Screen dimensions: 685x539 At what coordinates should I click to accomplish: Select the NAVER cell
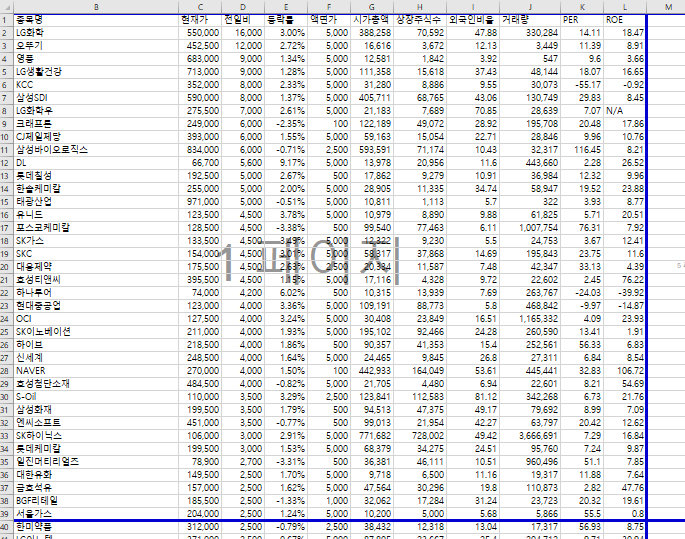click(x=96, y=371)
